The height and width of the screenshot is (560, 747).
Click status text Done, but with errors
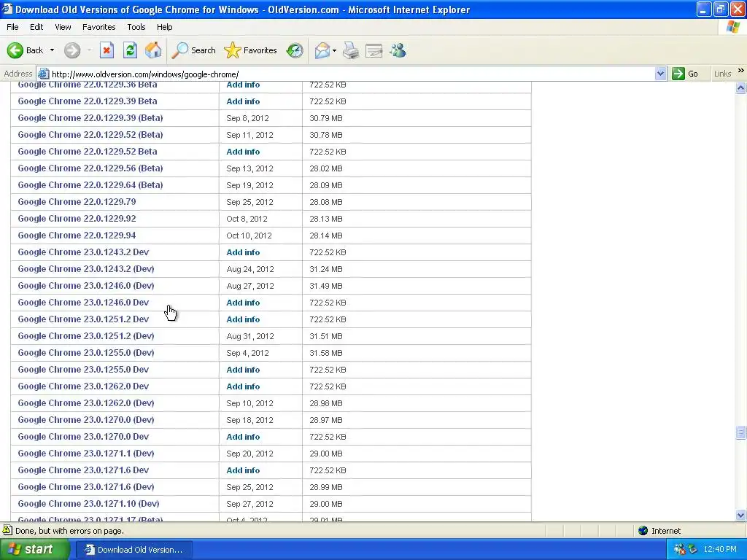[69, 531]
